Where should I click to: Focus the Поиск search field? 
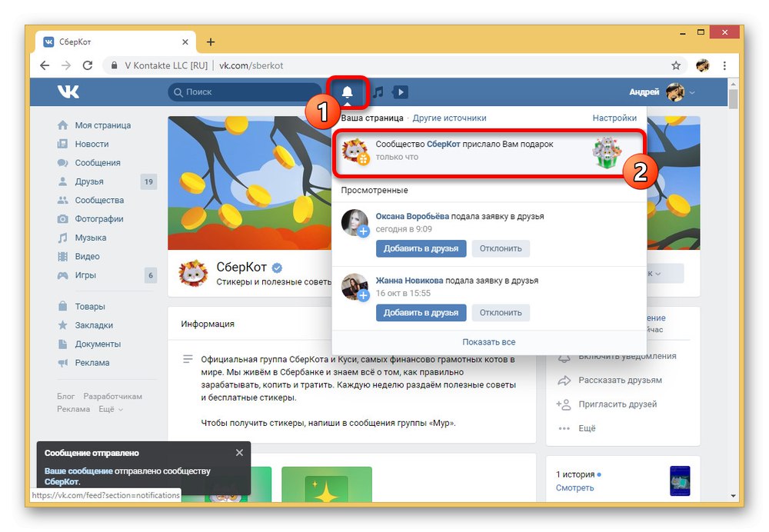pos(245,91)
